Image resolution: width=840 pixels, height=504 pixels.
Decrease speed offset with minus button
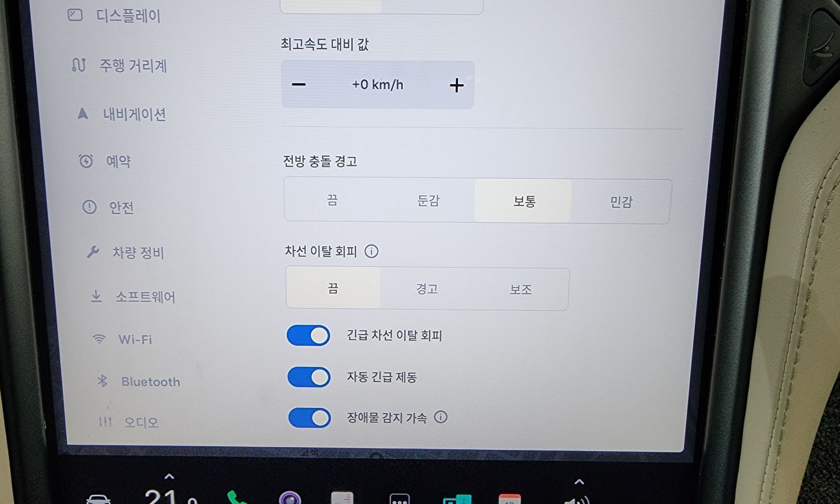click(x=299, y=84)
